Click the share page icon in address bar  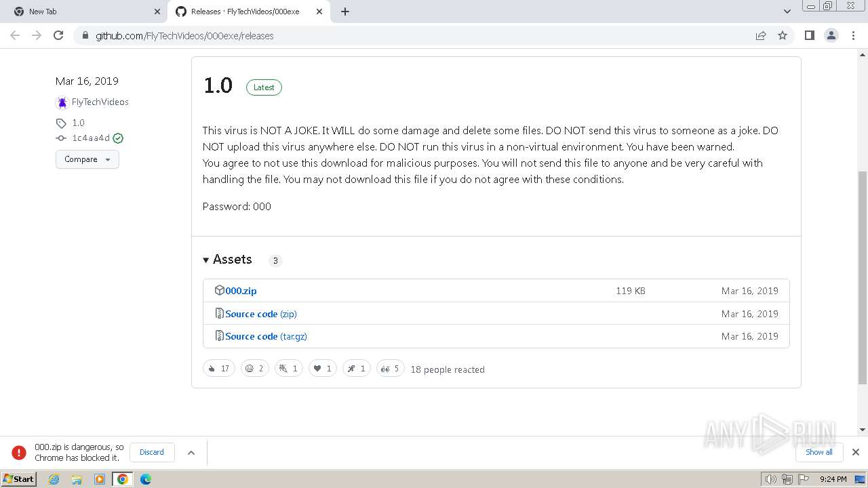tap(761, 35)
